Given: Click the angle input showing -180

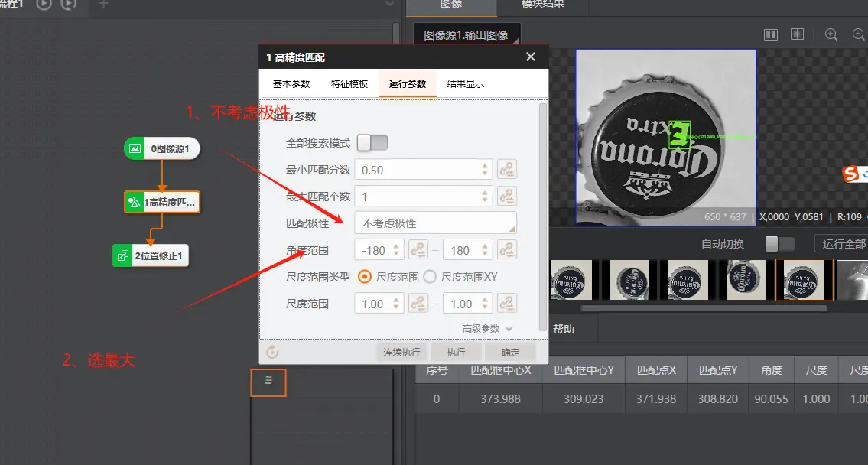Looking at the screenshot, I should pos(379,249).
